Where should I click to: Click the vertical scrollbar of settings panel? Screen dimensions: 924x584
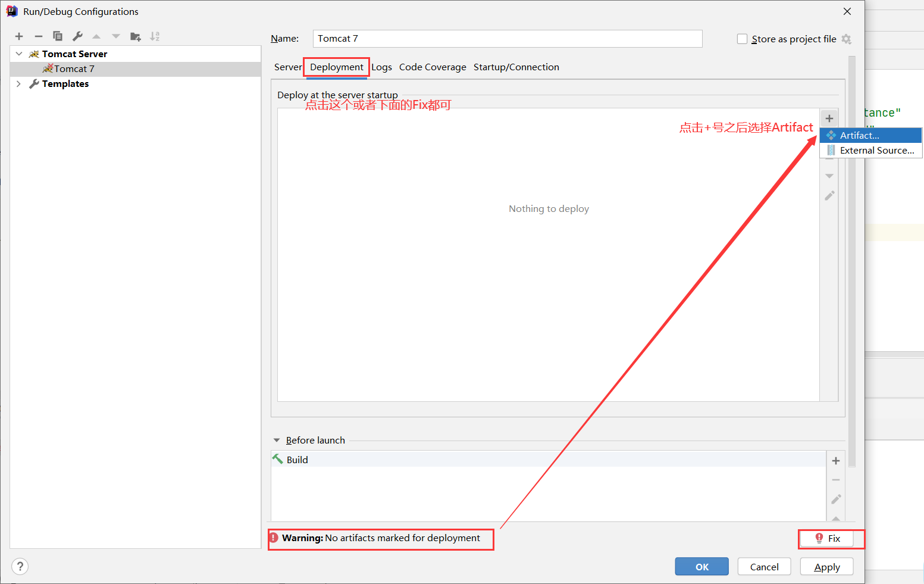pos(852,262)
